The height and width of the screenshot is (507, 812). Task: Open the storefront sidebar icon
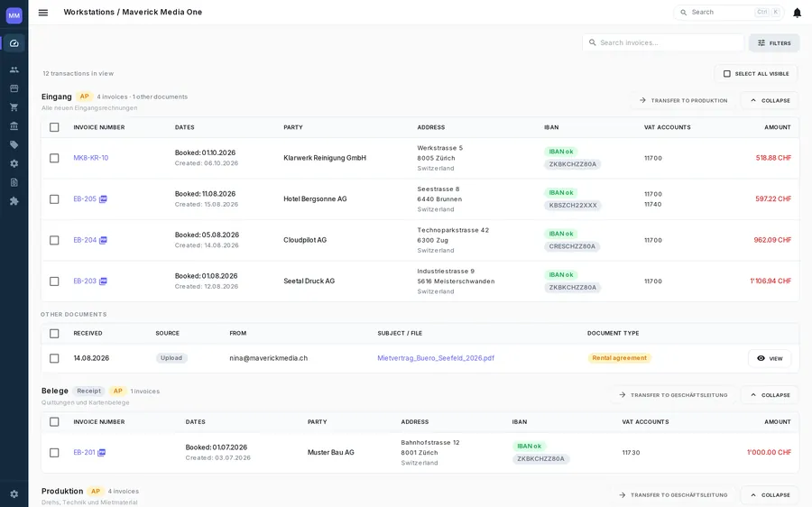(x=14, y=88)
